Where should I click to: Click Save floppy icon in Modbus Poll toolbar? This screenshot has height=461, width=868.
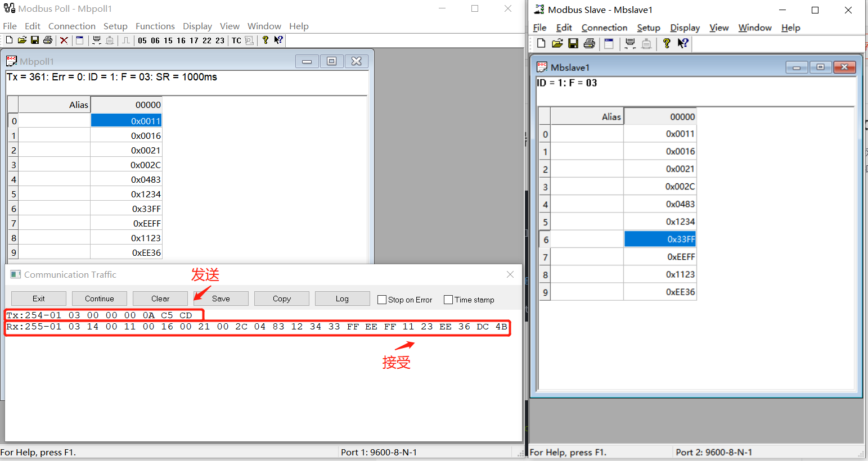pyautogui.click(x=35, y=40)
